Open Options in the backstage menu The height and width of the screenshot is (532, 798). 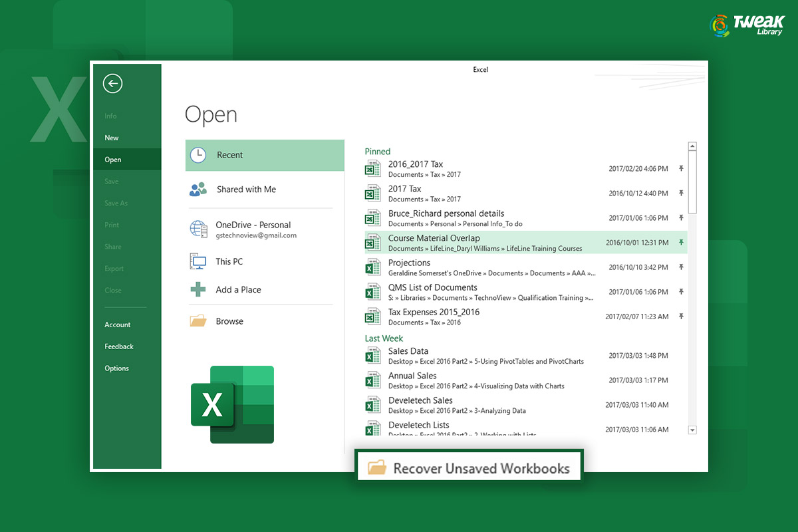[116, 368]
